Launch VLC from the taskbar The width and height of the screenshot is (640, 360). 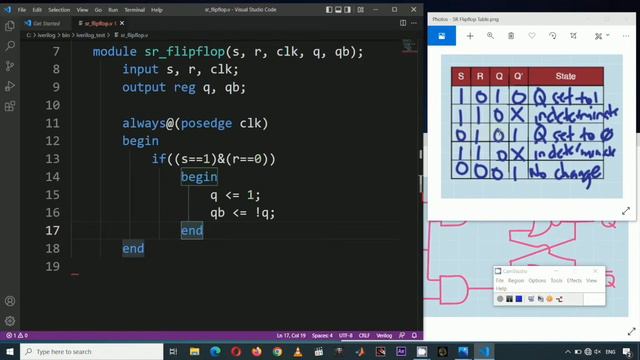[x=298, y=351]
